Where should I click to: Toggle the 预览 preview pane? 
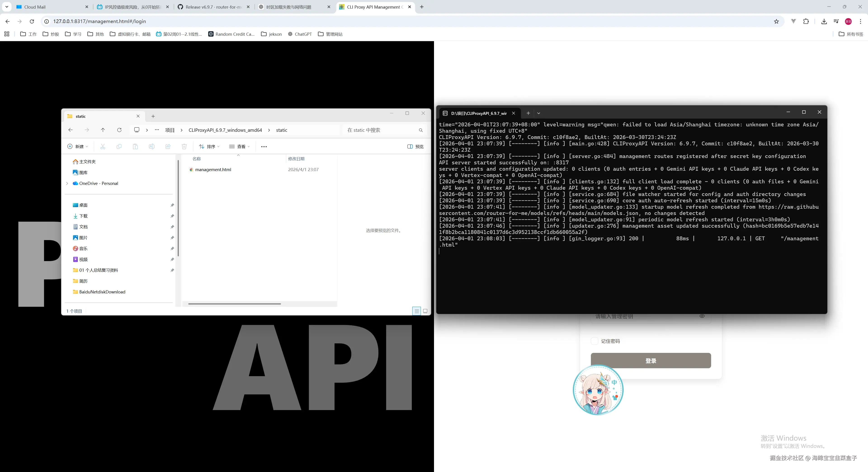tap(415, 146)
